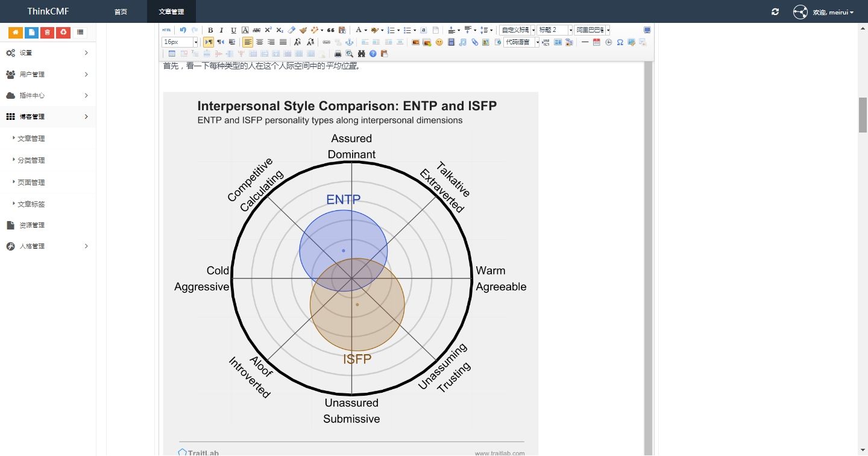Click the page vertical scrollbar thumb

pos(863,114)
